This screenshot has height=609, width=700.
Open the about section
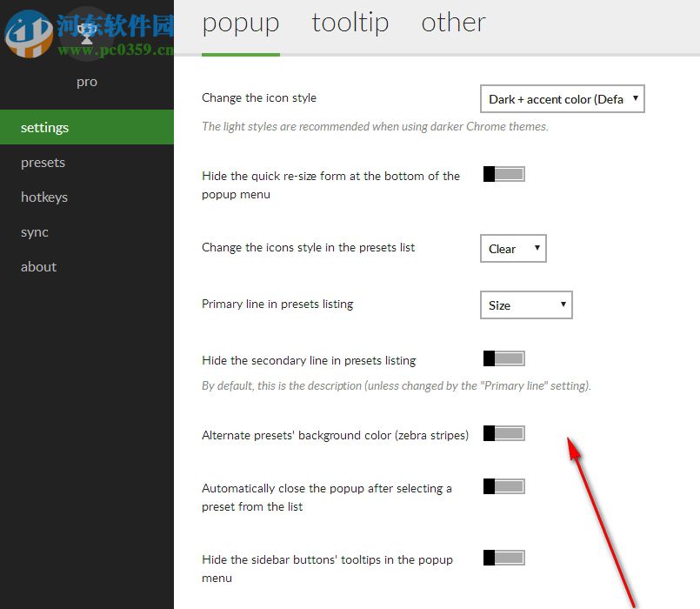87,267
